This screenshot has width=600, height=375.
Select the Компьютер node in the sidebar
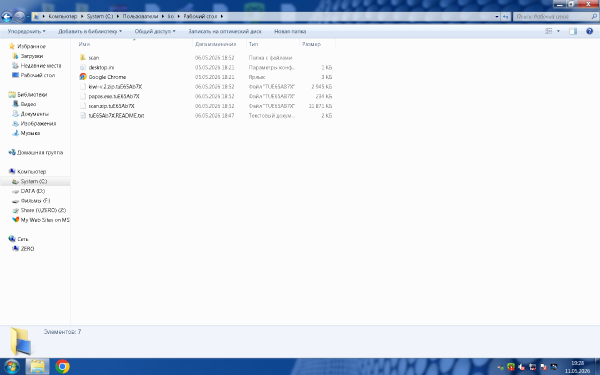(31, 172)
